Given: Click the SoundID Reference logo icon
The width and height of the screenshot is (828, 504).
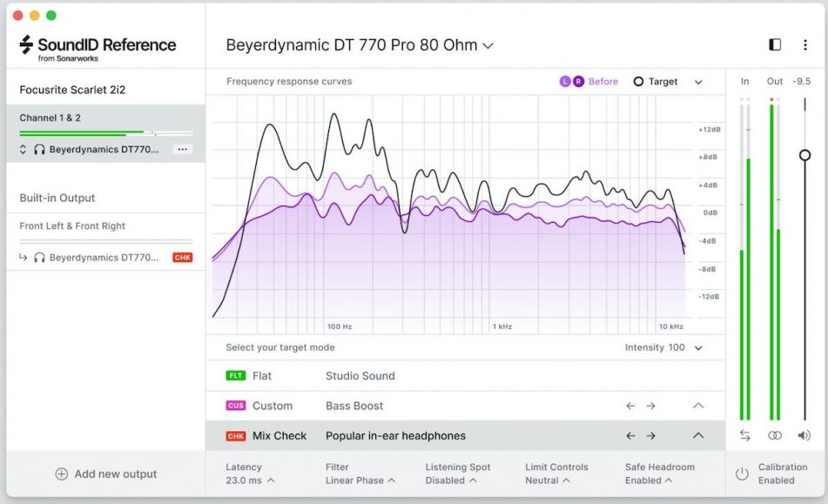Looking at the screenshot, I should pos(26,45).
